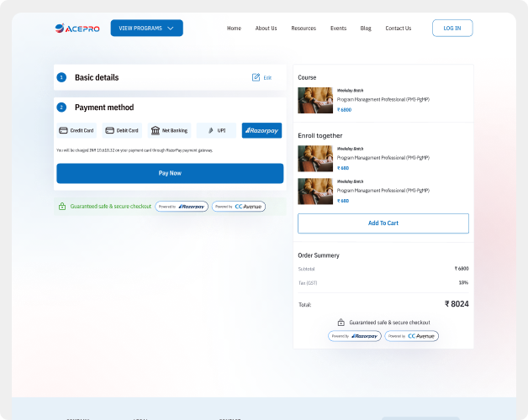Select Debit Card payment option

click(x=122, y=131)
